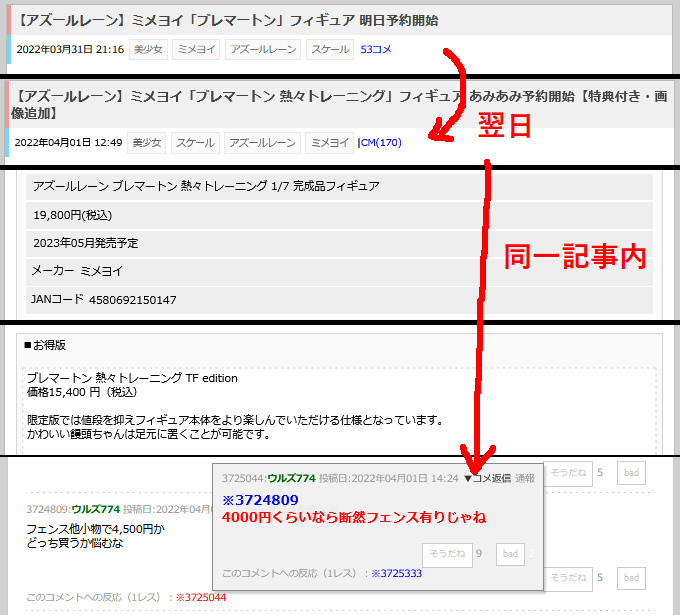This screenshot has height=615, width=680.
Task: Click アズールレーン tag on the 04月01日 article
Action: tap(261, 143)
